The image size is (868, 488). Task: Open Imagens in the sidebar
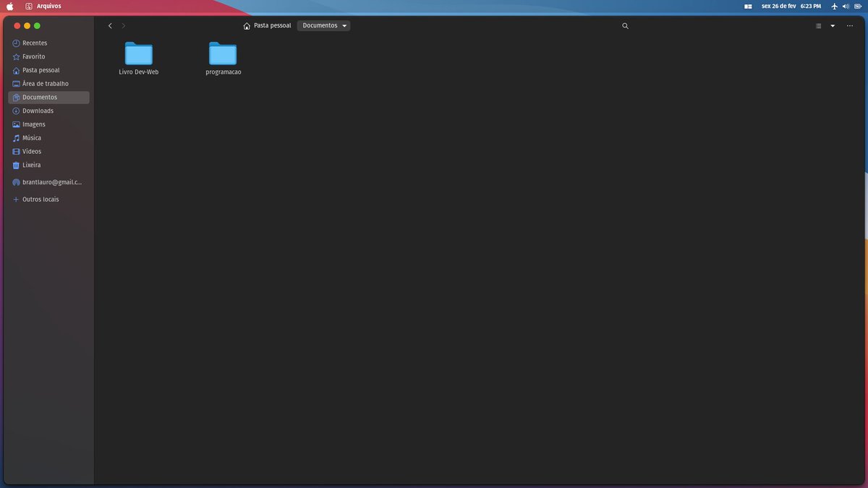pyautogui.click(x=48, y=124)
